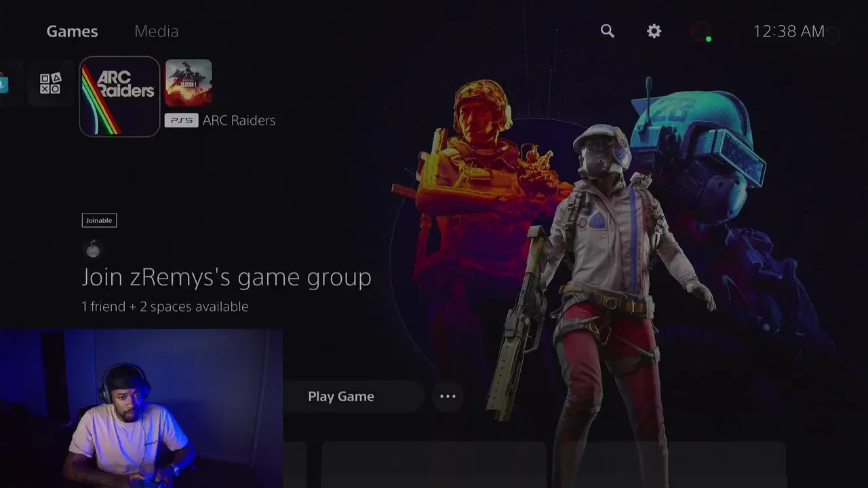Click the 1 friend + 2 spaces available text

[165, 306]
